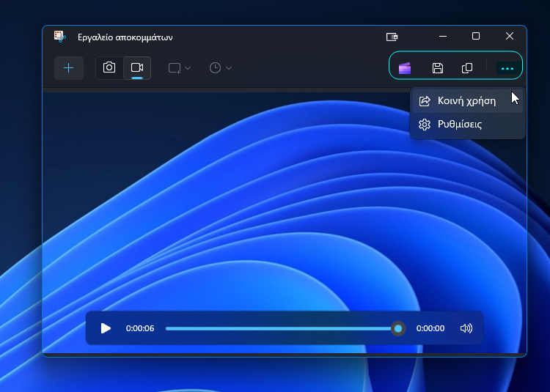Start a new capture with plus button

tap(69, 68)
